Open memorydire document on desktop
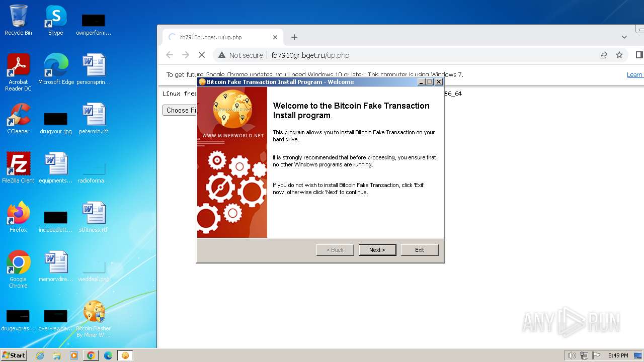The width and height of the screenshot is (644, 362). (56, 266)
